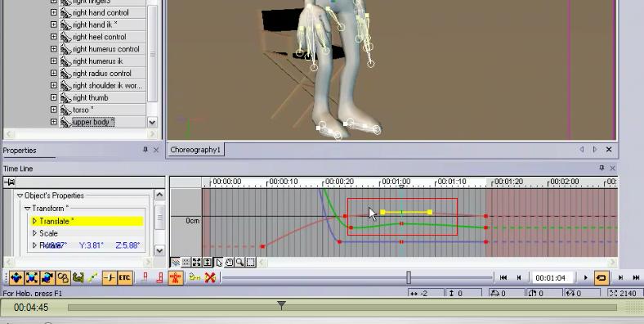Open the Choreography1 tab
This screenshot has height=324, width=644.
[x=195, y=150]
